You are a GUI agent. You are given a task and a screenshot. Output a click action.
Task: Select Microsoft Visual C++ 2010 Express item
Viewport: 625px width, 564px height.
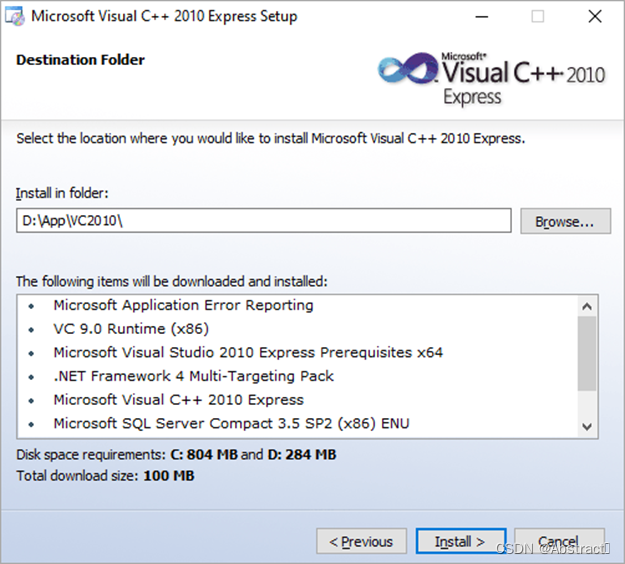(178, 400)
